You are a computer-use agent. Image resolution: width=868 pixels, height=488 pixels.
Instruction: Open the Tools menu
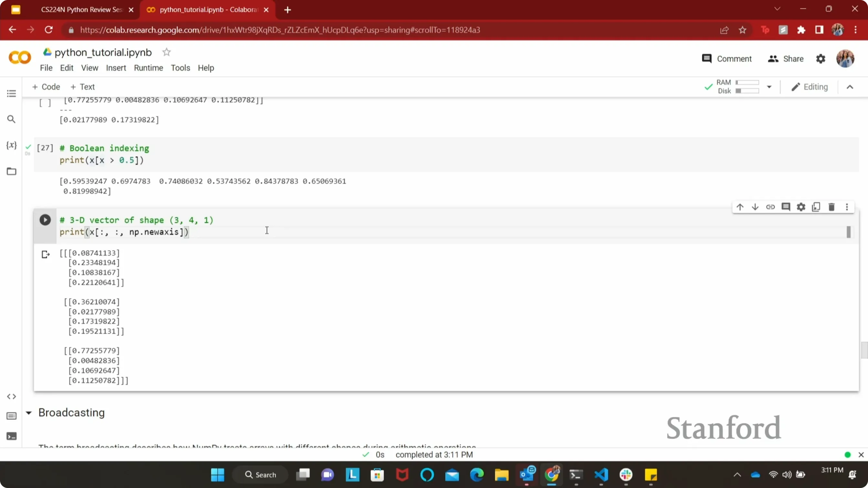(180, 68)
